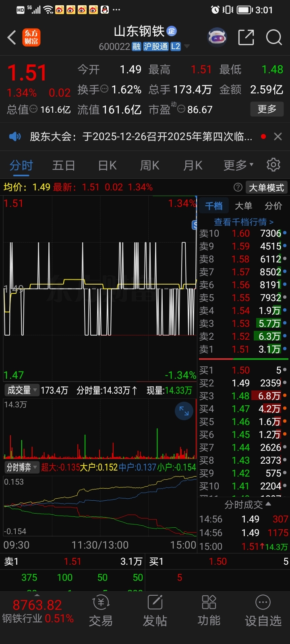290x644 pixels.
Task: Tap the 更多 stats button
Action: tap(267, 109)
